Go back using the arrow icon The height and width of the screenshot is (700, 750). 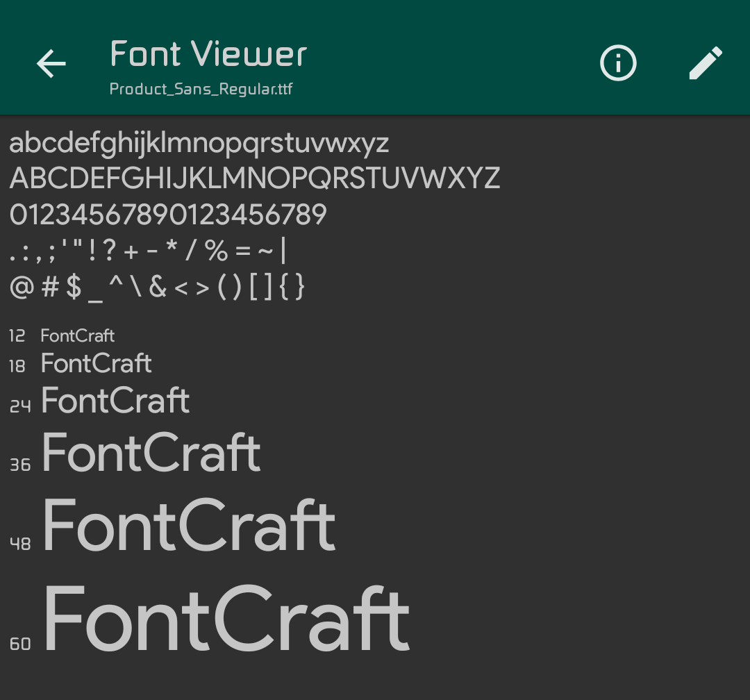51,63
